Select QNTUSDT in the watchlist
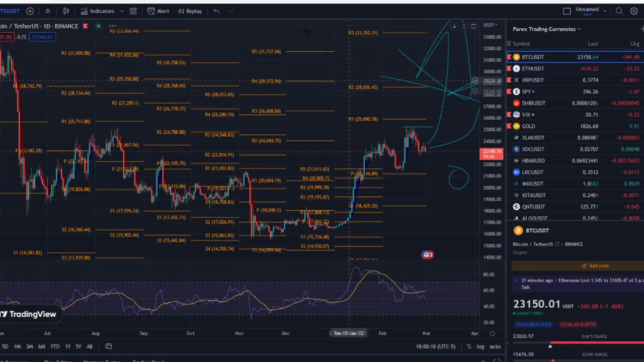 (576, 207)
